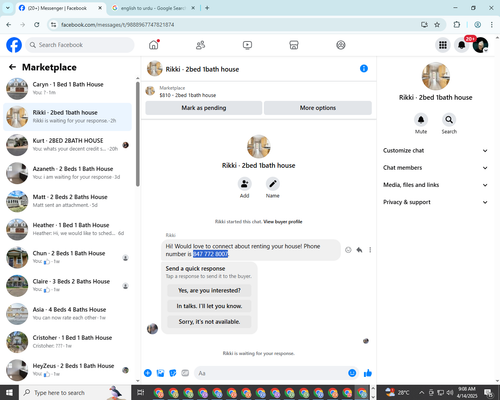The height and width of the screenshot is (400, 500).
Task: Open the Friends icon in top navigation
Action: (200, 45)
